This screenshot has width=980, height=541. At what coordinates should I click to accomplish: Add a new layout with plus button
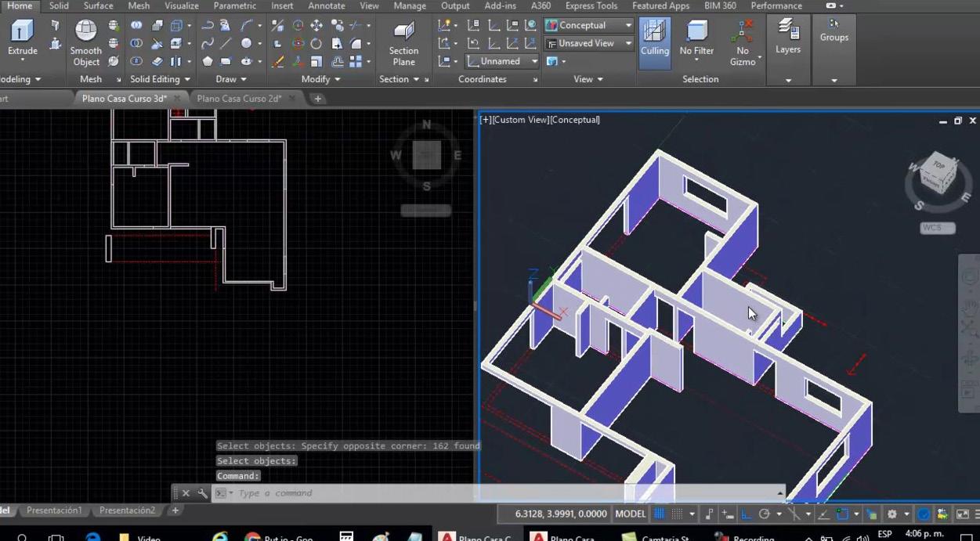(175, 510)
